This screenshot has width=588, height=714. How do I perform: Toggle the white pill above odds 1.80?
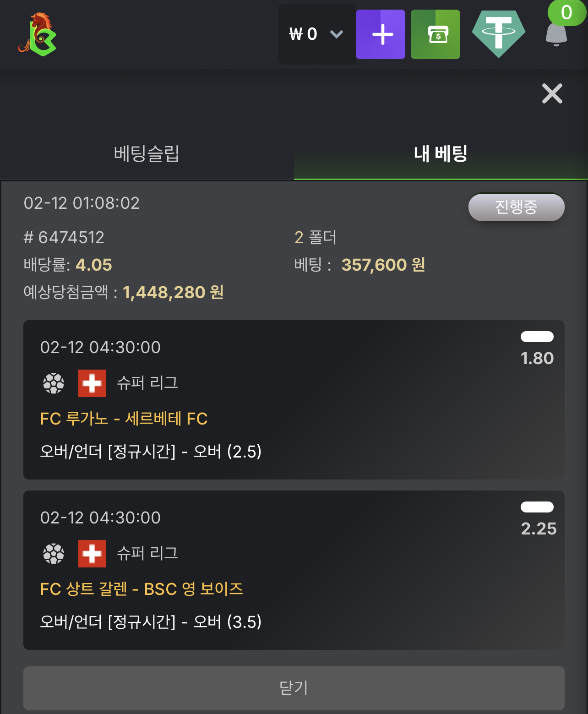pyautogui.click(x=537, y=337)
